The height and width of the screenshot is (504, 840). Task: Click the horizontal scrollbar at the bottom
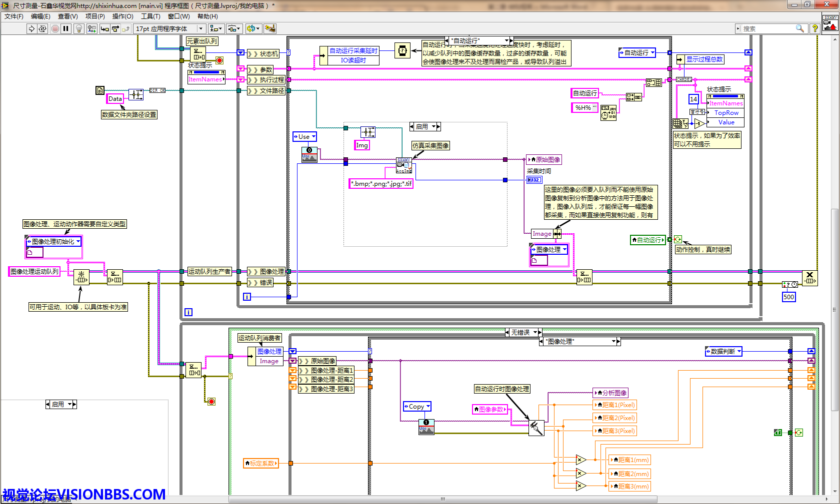point(442,499)
